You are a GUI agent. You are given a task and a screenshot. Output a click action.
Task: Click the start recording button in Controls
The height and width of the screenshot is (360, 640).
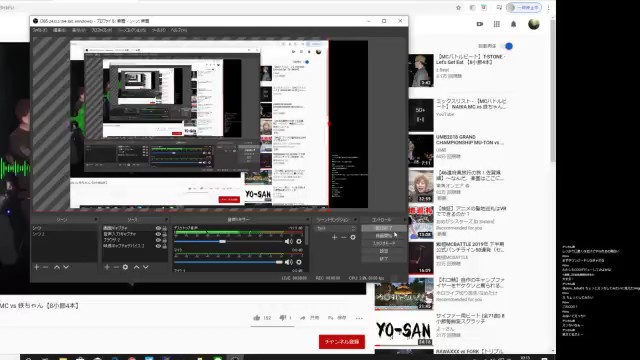(384, 236)
